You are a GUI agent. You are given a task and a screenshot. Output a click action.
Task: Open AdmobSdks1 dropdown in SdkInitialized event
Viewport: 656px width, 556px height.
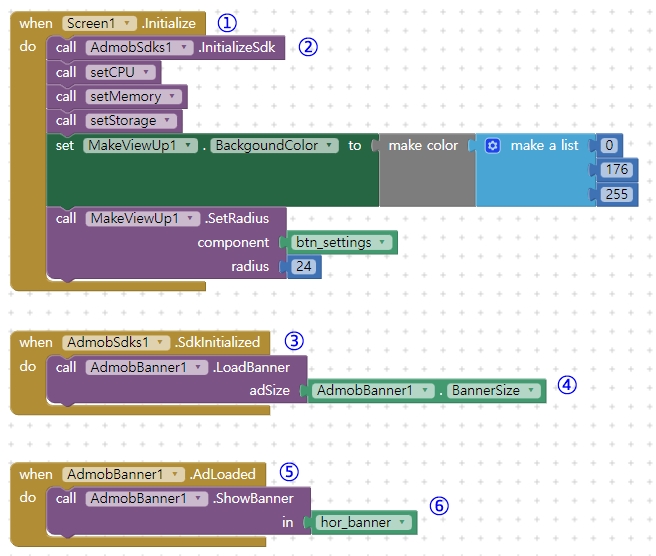pos(116,342)
